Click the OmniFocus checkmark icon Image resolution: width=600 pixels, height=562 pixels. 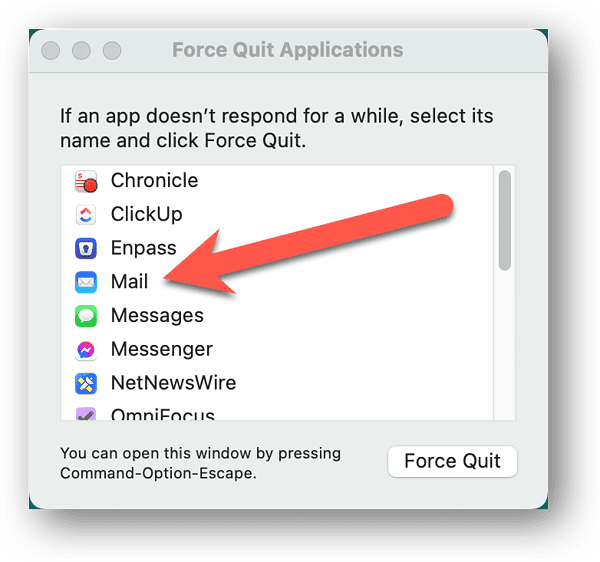(87, 414)
